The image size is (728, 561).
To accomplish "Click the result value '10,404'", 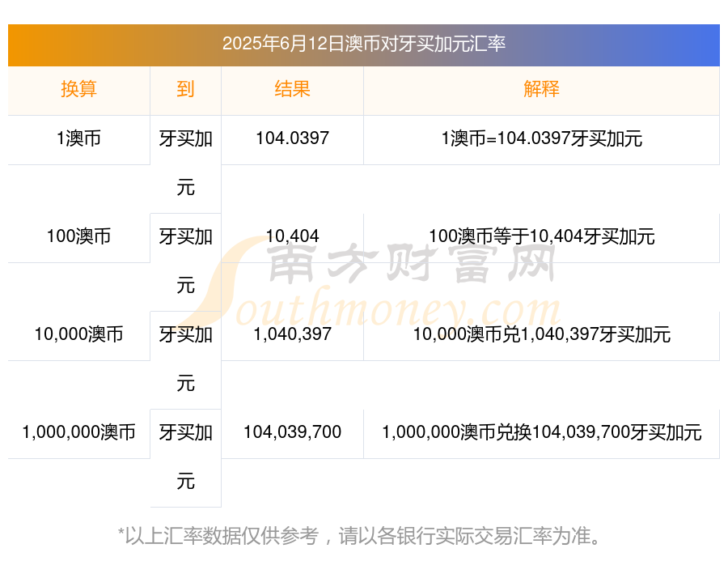I will click(292, 236).
